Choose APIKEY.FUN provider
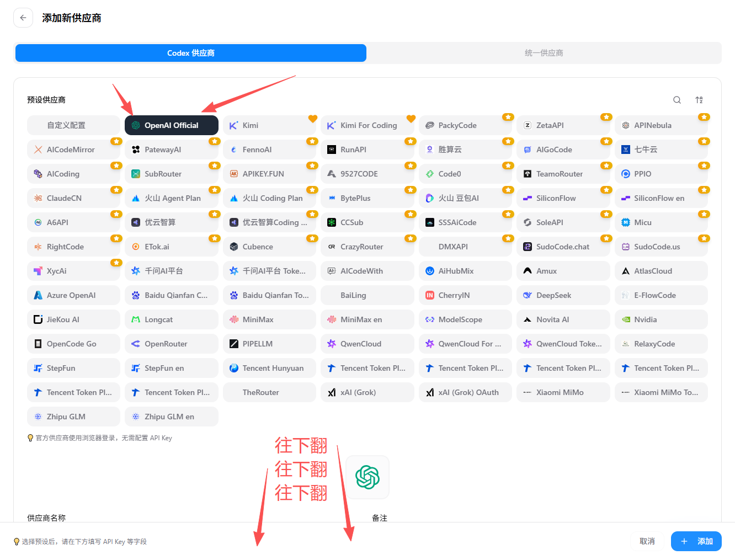The width and height of the screenshot is (735, 560). (269, 174)
